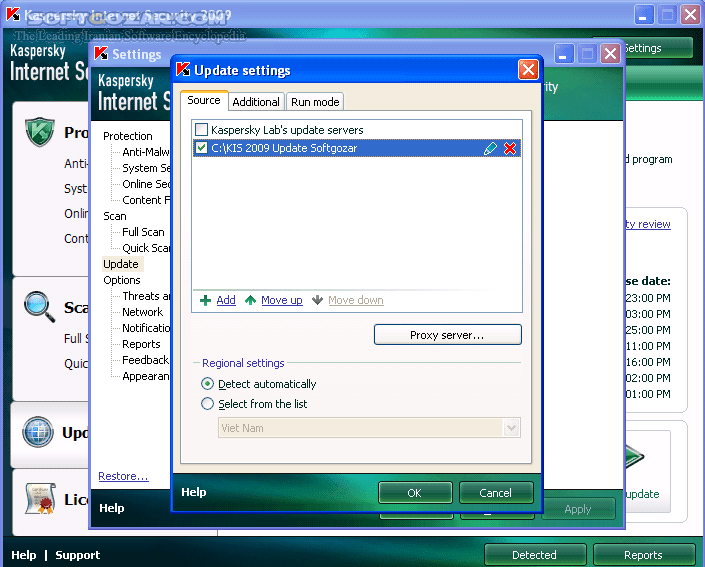The image size is (705, 567).
Task: Click the green pencil edit icon
Action: click(490, 149)
